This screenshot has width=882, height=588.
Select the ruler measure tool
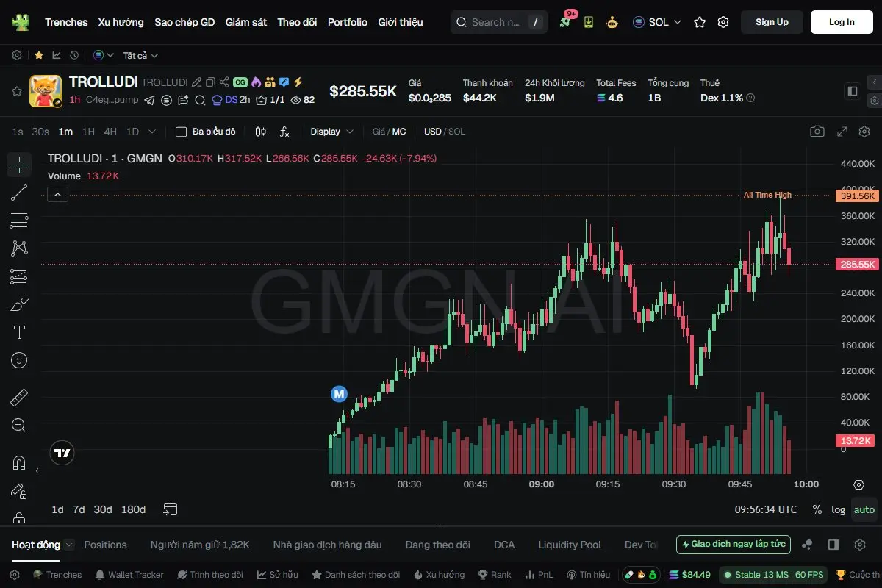19,398
